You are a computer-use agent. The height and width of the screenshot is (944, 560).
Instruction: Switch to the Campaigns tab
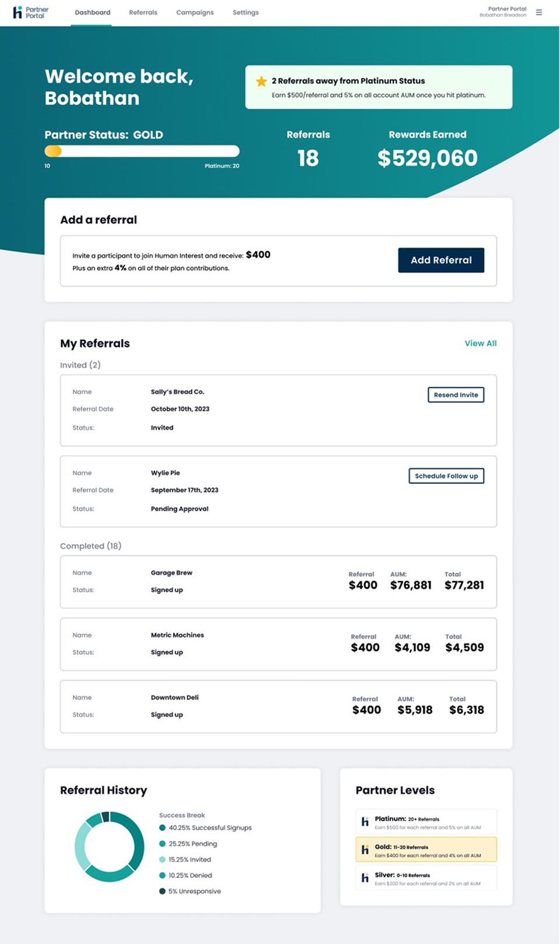tap(195, 12)
